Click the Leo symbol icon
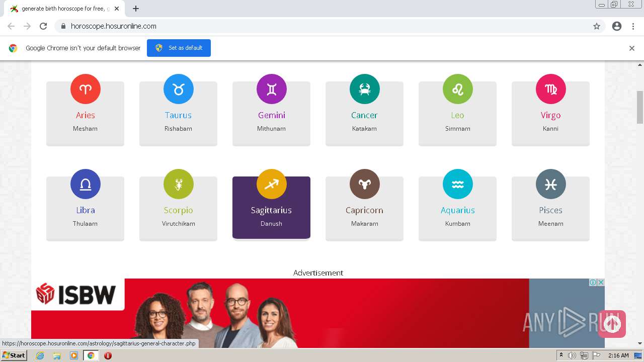The image size is (644, 362). click(458, 89)
